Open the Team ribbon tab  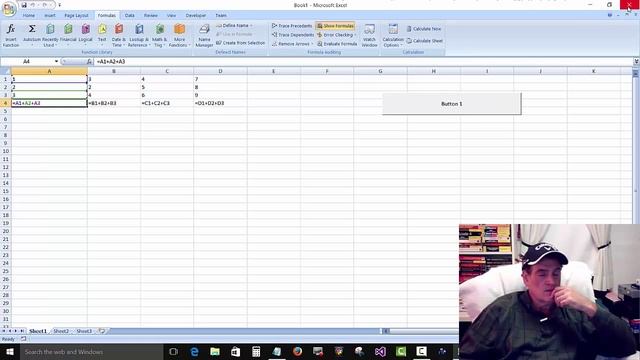[221, 16]
